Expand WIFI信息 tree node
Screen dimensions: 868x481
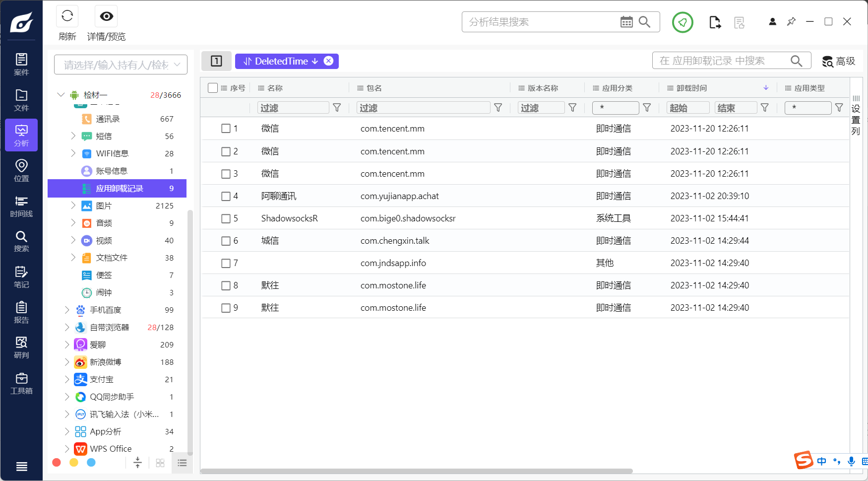coord(73,153)
